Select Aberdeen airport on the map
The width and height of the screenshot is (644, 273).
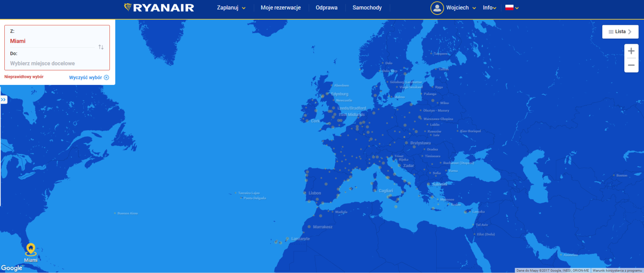tap(341, 85)
